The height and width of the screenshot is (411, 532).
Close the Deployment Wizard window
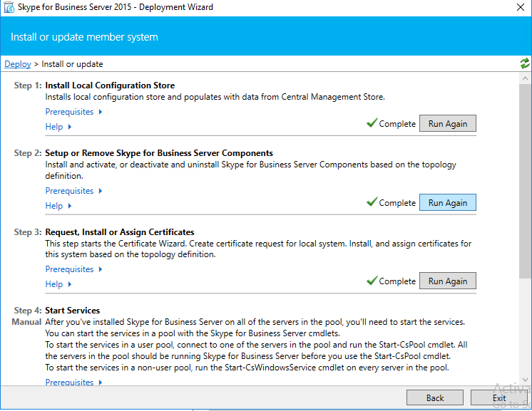click(521, 7)
